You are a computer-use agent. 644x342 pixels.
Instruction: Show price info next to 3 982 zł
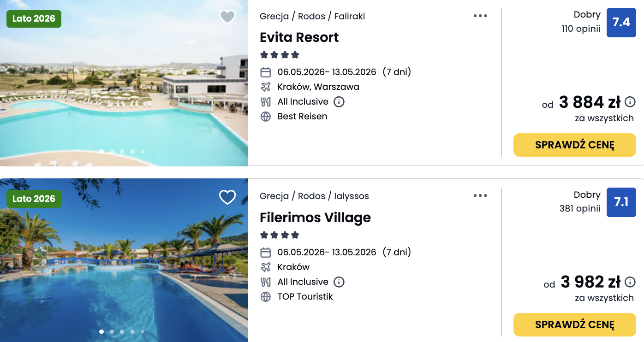(x=630, y=282)
